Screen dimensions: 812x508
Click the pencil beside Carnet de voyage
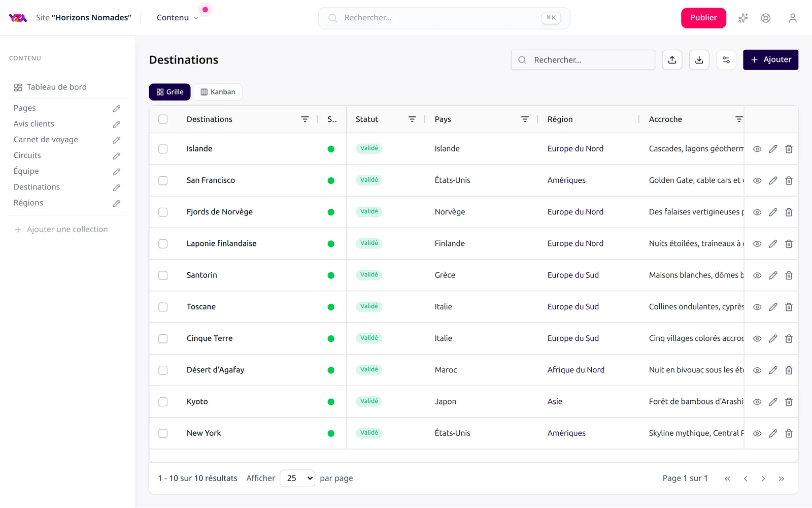(117, 140)
